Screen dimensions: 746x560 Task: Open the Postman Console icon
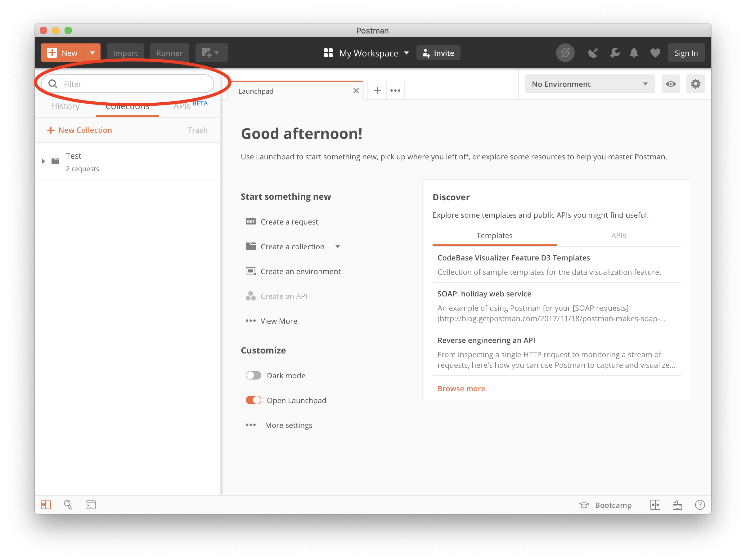pos(90,505)
